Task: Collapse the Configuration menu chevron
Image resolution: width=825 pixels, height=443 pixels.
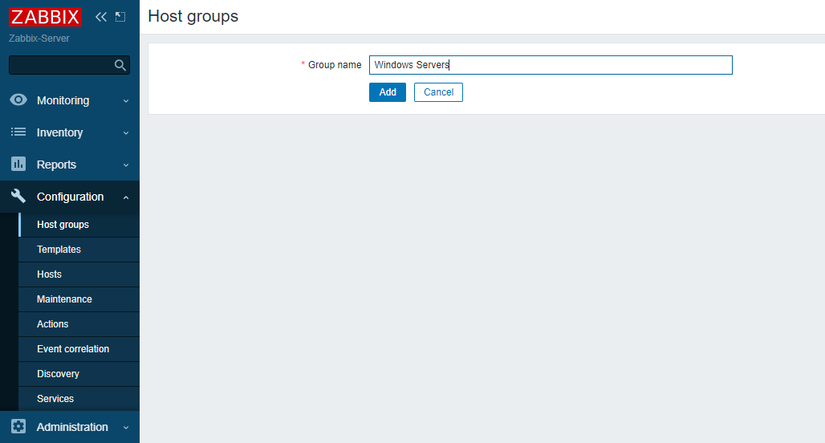Action: pyautogui.click(x=126, y=197)
